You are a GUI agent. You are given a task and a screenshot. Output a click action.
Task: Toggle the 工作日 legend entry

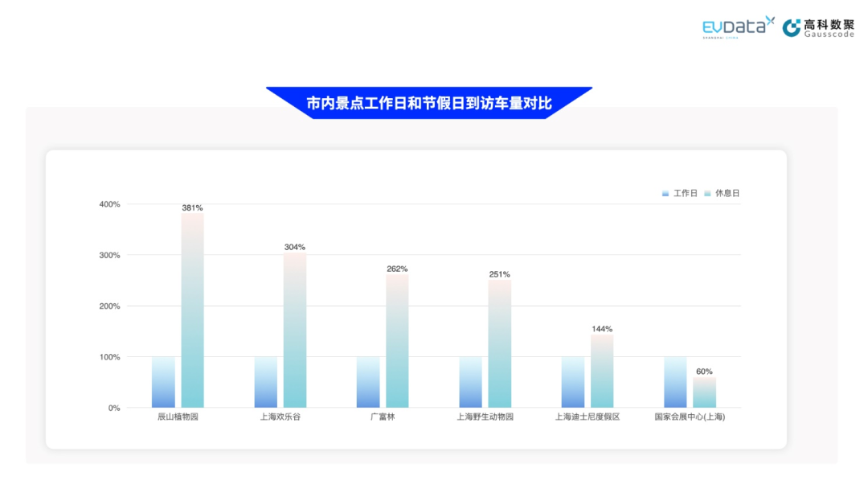click(x=681, y=194)
